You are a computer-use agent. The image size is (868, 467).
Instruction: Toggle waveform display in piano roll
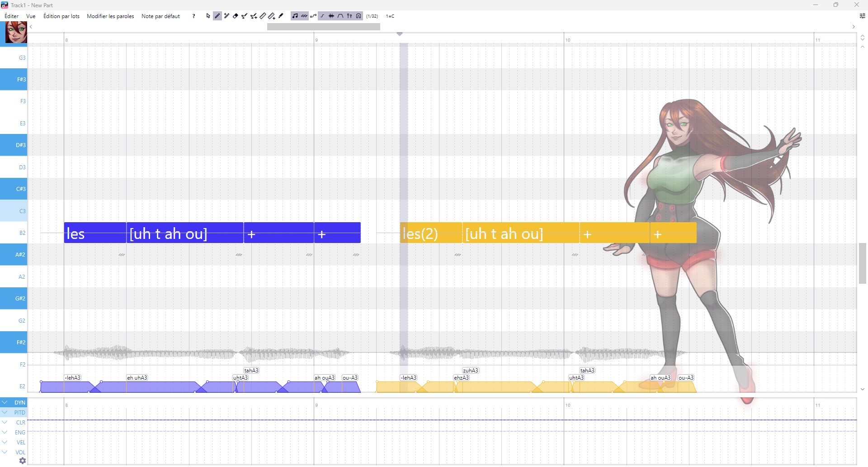331,16
